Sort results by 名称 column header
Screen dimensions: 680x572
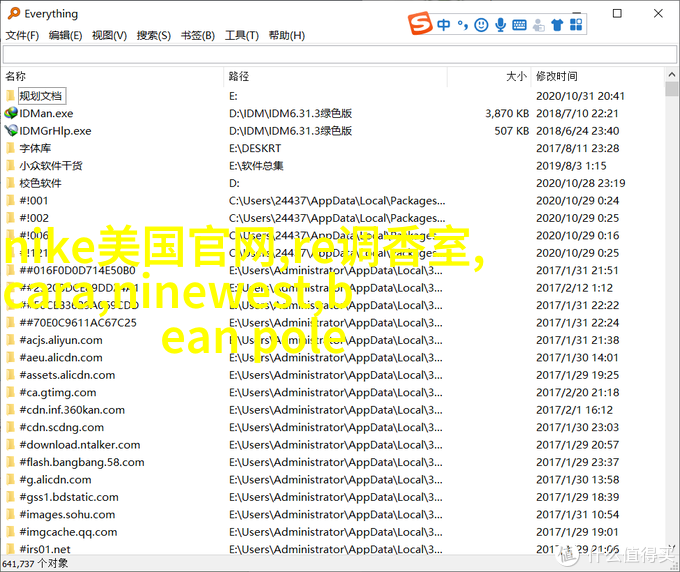tap(16, 76)
